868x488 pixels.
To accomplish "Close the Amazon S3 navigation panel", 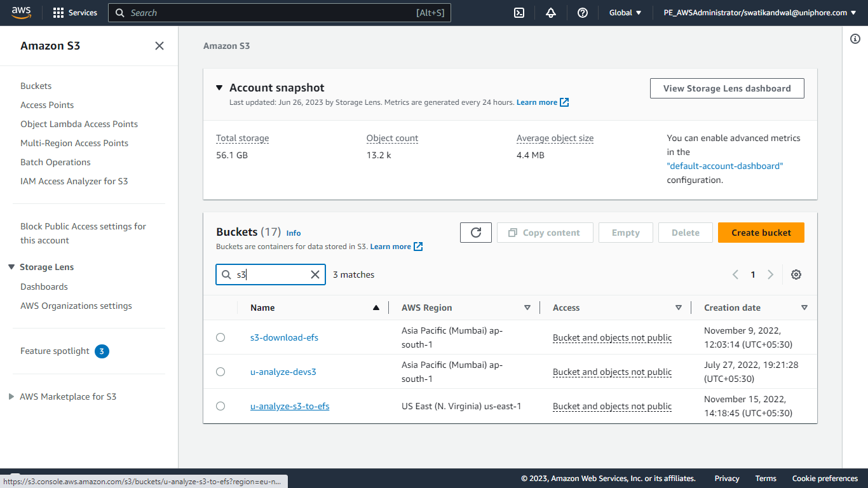I will coord(159,46).
